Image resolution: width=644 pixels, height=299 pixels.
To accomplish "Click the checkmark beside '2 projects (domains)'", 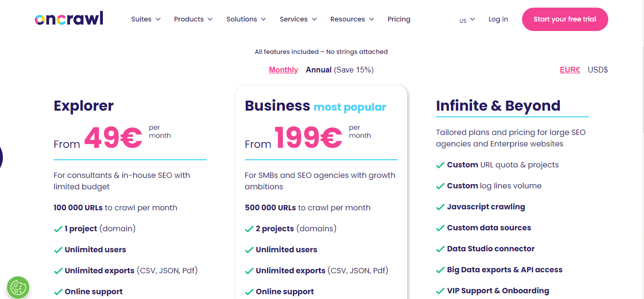I will click(x=249, y=229).
